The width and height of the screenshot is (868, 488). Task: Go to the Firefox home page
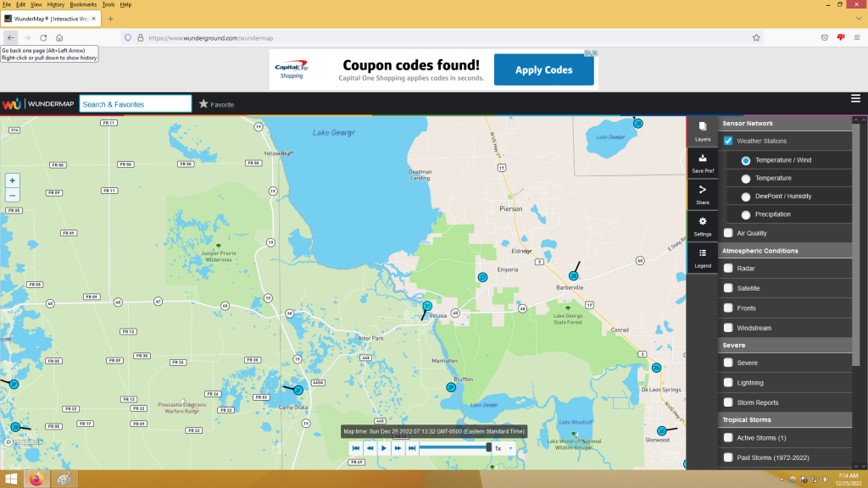(x=59, y=37)
